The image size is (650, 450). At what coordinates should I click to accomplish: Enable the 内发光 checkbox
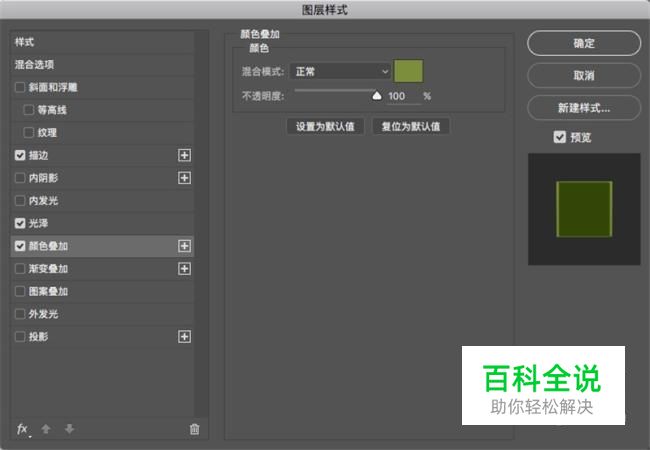(x=20, y=201)
